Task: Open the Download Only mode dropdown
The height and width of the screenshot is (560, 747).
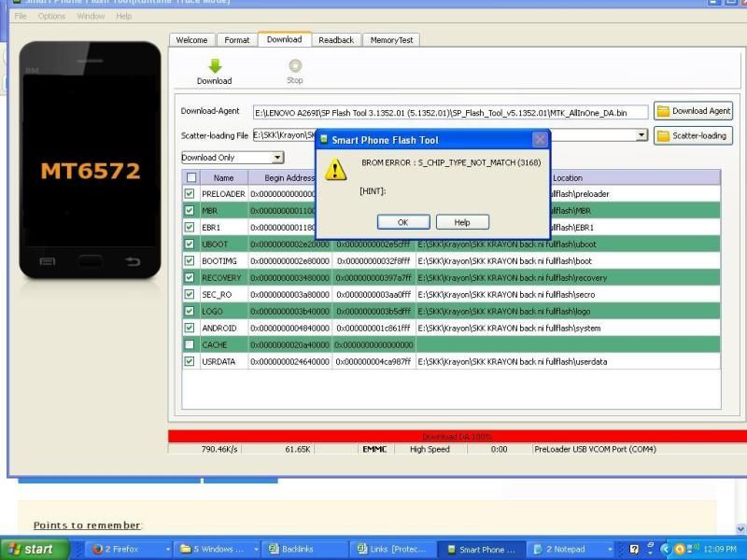Action: pyautogui.click(x=233, y=157)
